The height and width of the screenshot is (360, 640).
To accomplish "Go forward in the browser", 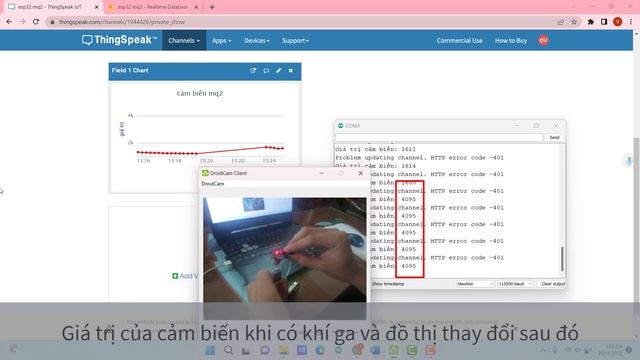I will click(x=23, y=22).
